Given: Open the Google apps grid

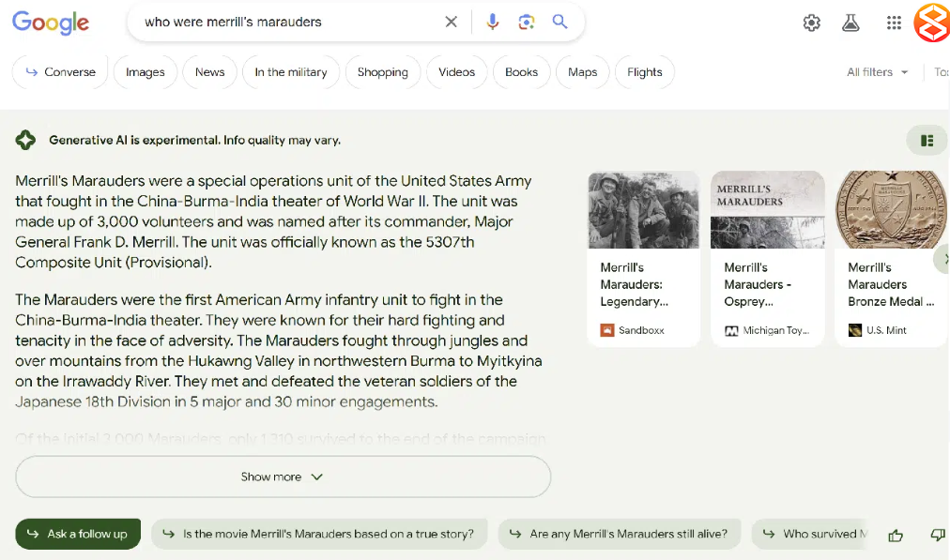Looking at the screenshot, I should point(894,23).
